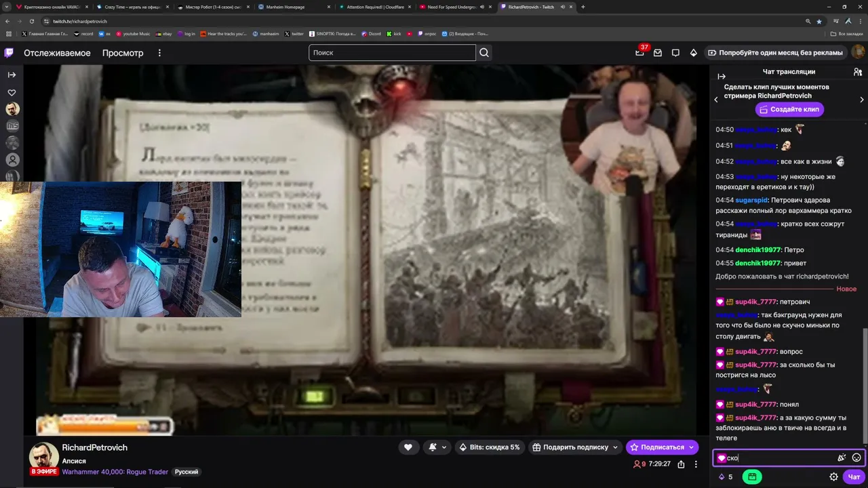
Task: Open the Discord bookmark
Action: [372, 33]
